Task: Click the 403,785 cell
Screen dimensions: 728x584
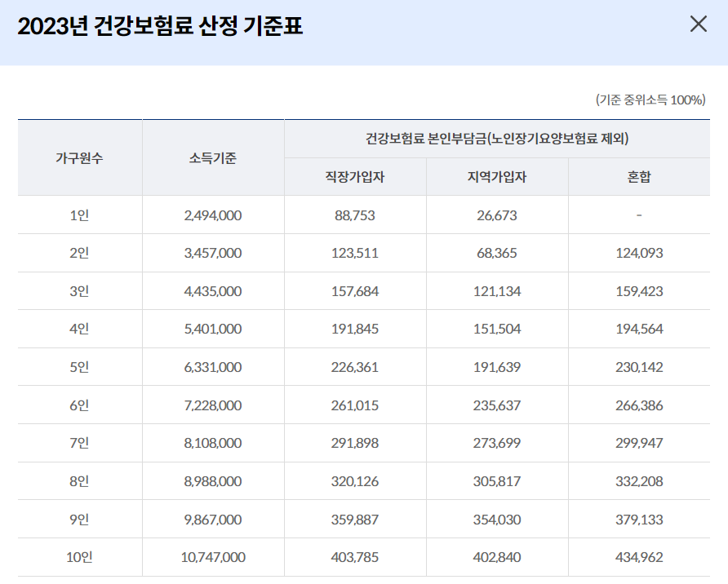Action: (355, 557)
